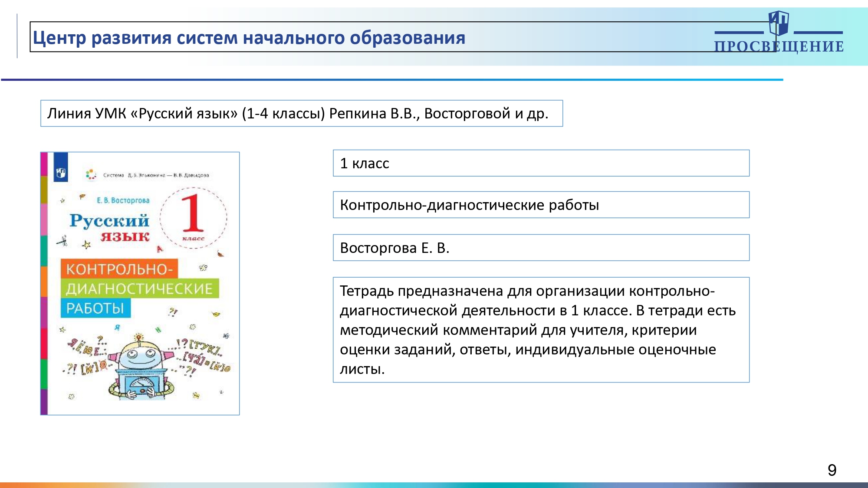Click the blue 'РАБОТЫ' label on cover
This screenshot has width=868, height=488.
(95, 308)
